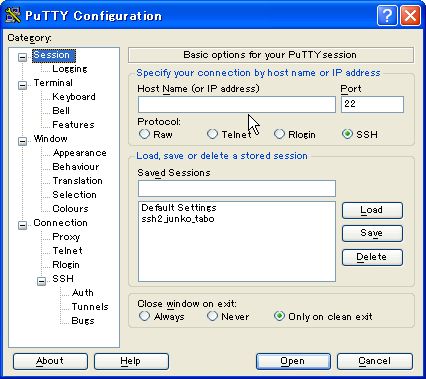
Task: Open the SSH category in tree
Action: [63, 279]
